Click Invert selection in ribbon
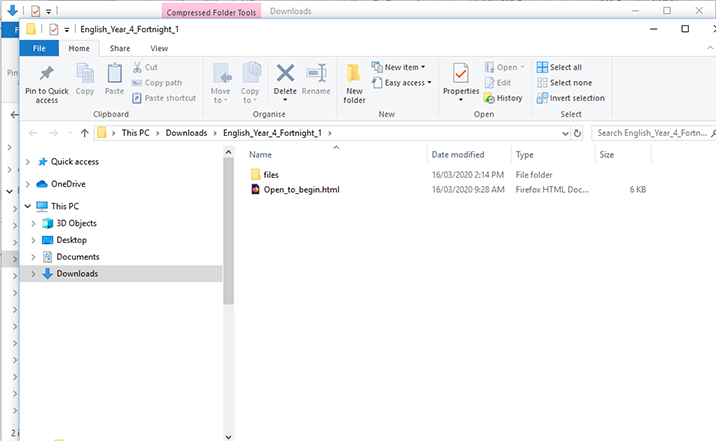Screen dimensions: 716x441 (571, 98)
